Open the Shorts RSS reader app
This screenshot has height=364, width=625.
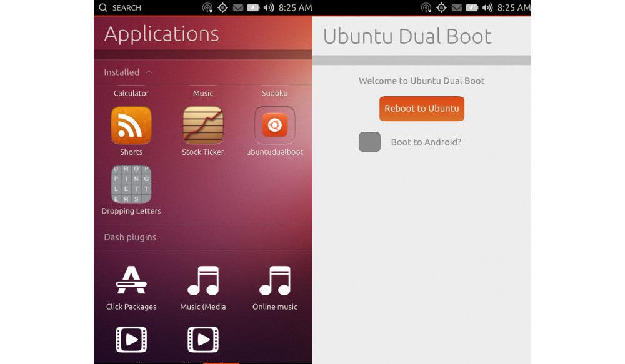131,125
